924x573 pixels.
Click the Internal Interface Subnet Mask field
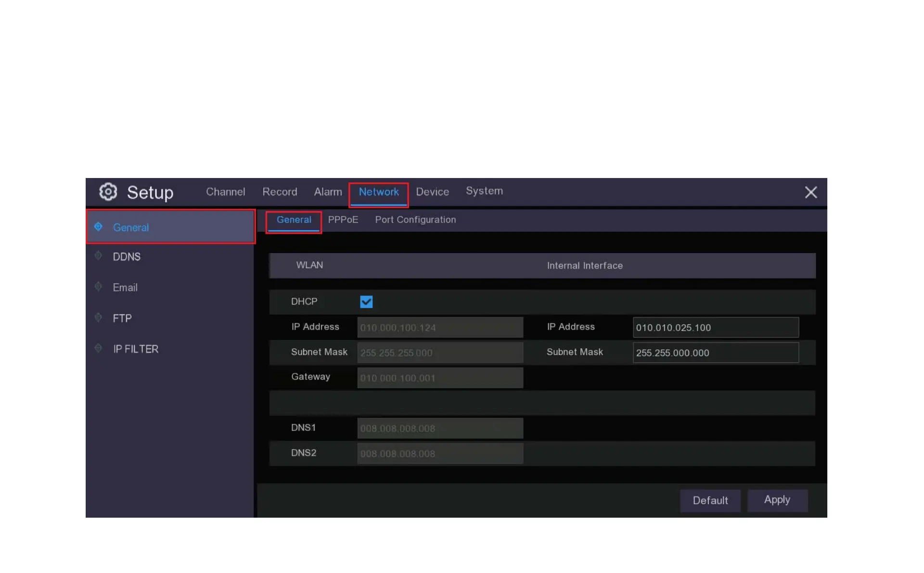715,353
